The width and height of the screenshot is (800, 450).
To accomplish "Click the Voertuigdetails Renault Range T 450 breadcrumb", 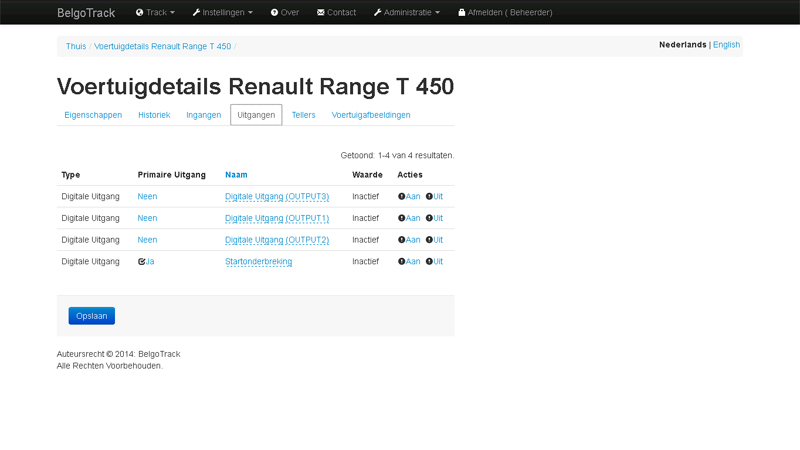I will pos(162,46).
